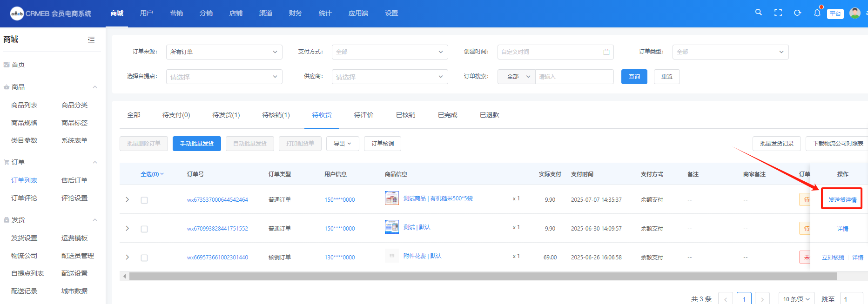Open the 营销 top menu
This screenshot has width=868, height=304.
pos(176,13)
